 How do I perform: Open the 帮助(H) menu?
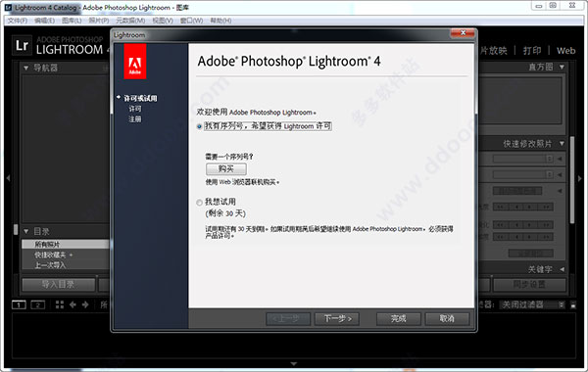coord(220,21)
